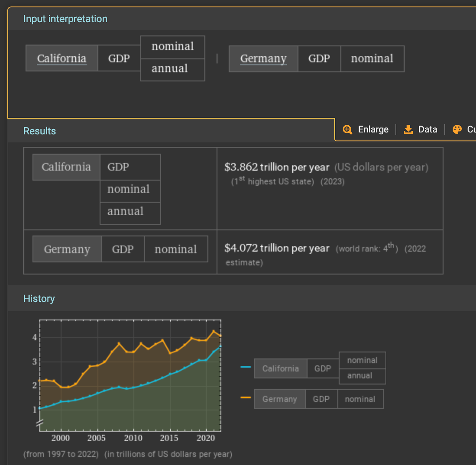This screenshot has width=476, height=465.
Task: Click the $4.072 trillion per year value
Action: coord(277,248)
